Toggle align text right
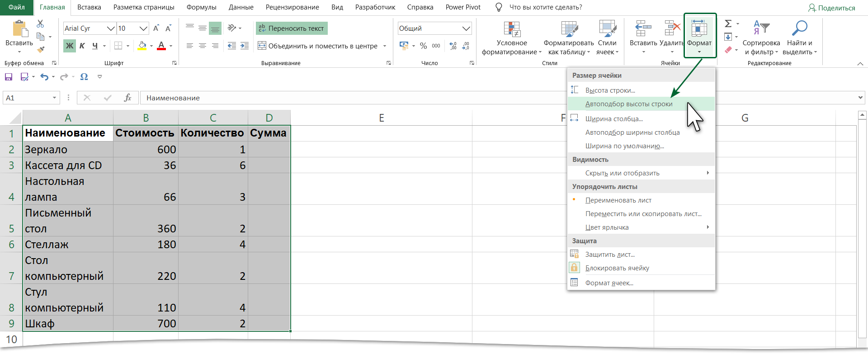 pos(215,46)
